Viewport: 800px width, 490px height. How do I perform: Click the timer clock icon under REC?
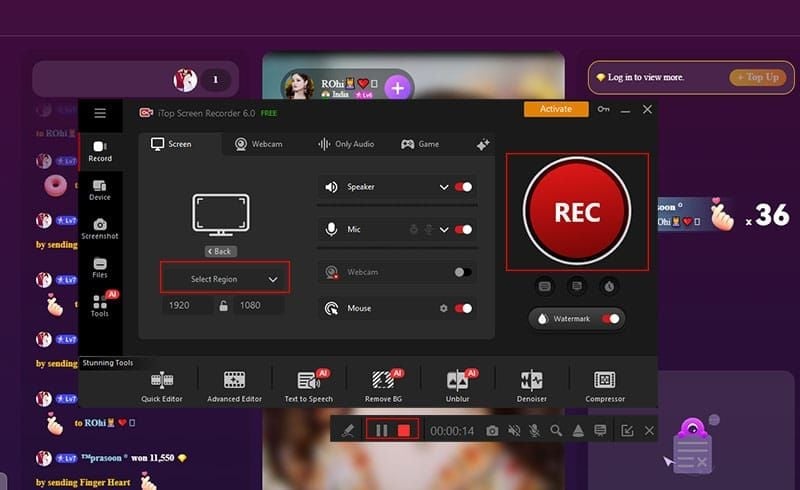[609, 286]
